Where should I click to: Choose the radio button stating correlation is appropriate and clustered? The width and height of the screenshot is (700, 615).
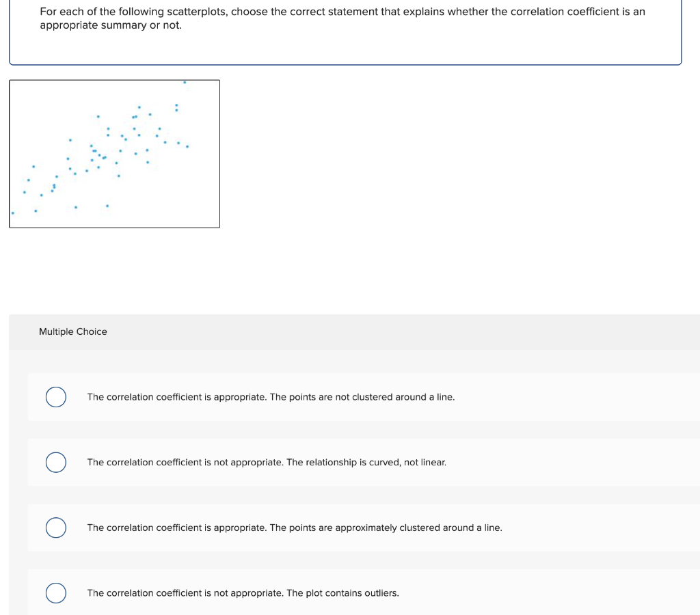(55, 528)
